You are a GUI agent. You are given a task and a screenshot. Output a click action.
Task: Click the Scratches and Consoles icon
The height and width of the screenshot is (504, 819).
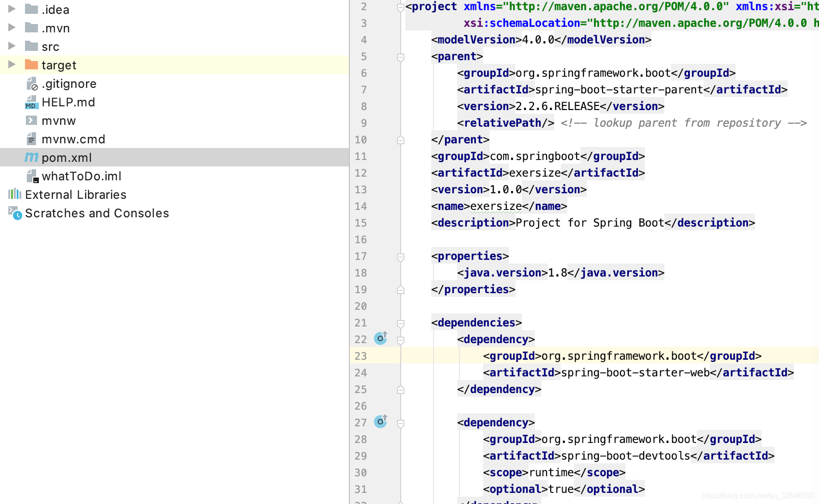click(15, 213)
